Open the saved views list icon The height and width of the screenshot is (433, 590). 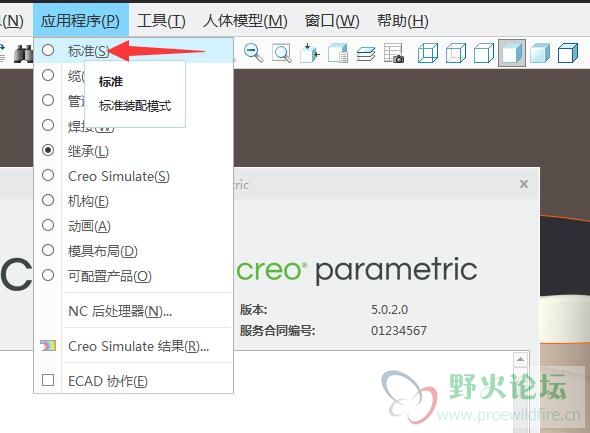[338, 53]
